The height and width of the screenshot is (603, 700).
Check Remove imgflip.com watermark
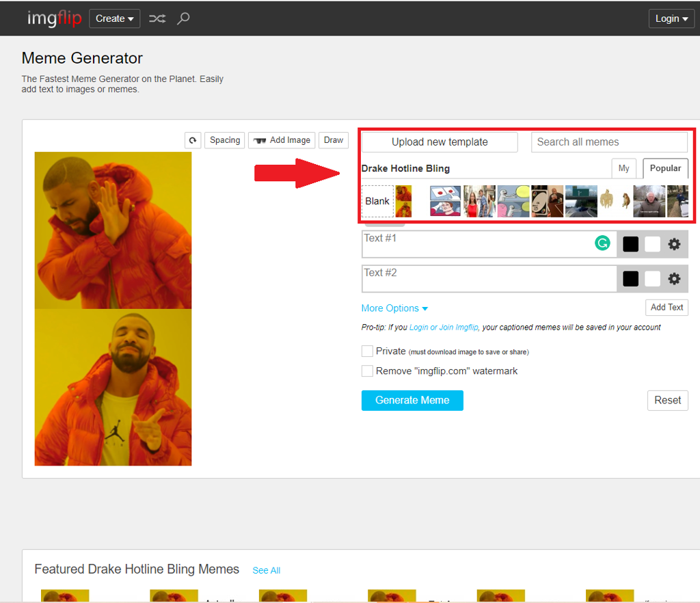tap(367, 371)
